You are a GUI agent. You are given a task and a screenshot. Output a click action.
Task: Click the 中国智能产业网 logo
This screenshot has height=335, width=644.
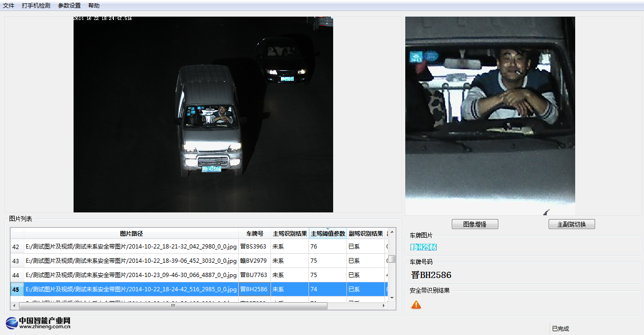click(38, 323)
